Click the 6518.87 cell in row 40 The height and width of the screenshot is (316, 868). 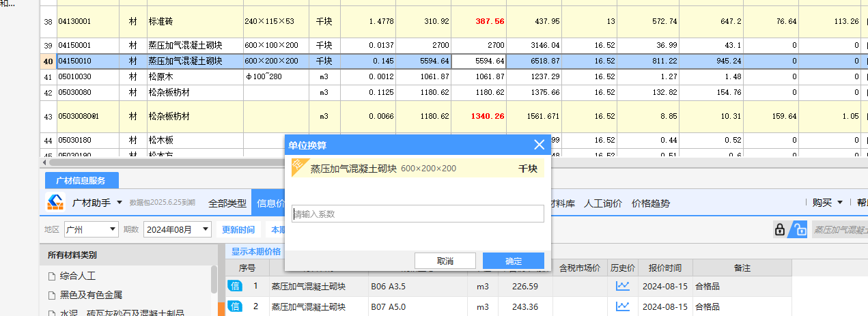coord(534,61)
